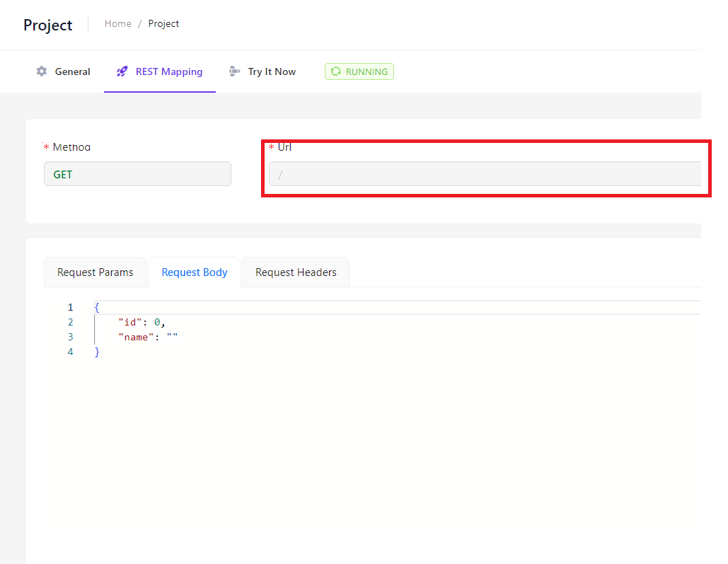
Task: Click the "name" line in JSON editor
Action: click(x=148, y=337)
